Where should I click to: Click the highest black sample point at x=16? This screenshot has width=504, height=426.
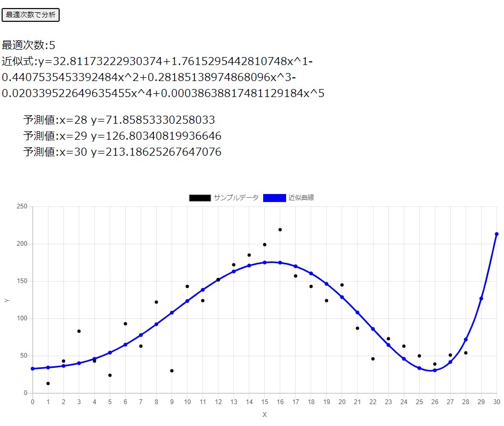coord(280,230)
